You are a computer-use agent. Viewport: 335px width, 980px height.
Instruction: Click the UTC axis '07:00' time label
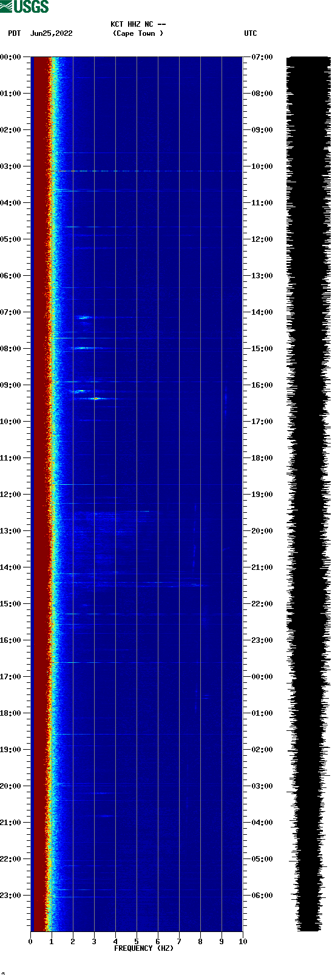coord(262,57)
